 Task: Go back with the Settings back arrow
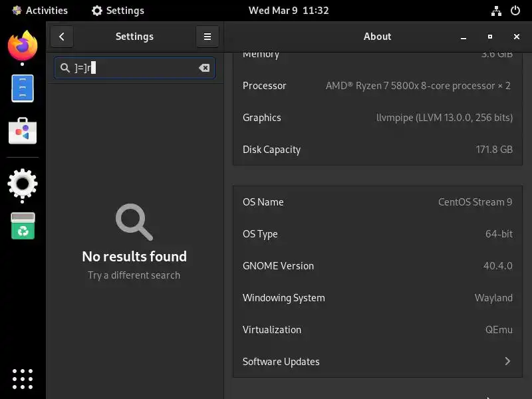62,37
